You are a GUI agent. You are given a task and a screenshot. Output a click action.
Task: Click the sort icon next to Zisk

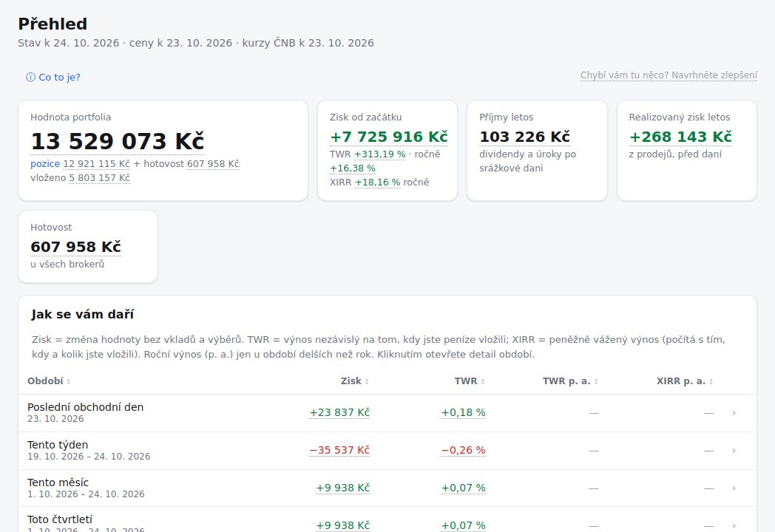pos(367,381)
